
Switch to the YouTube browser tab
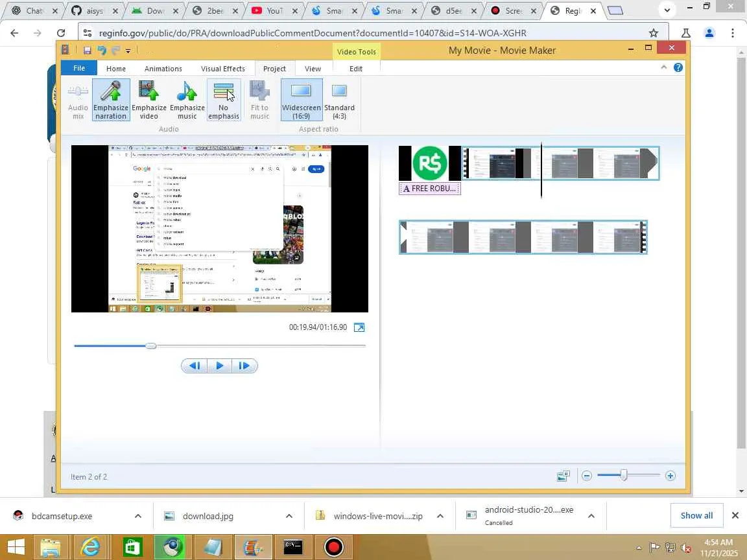coord(274,10)
